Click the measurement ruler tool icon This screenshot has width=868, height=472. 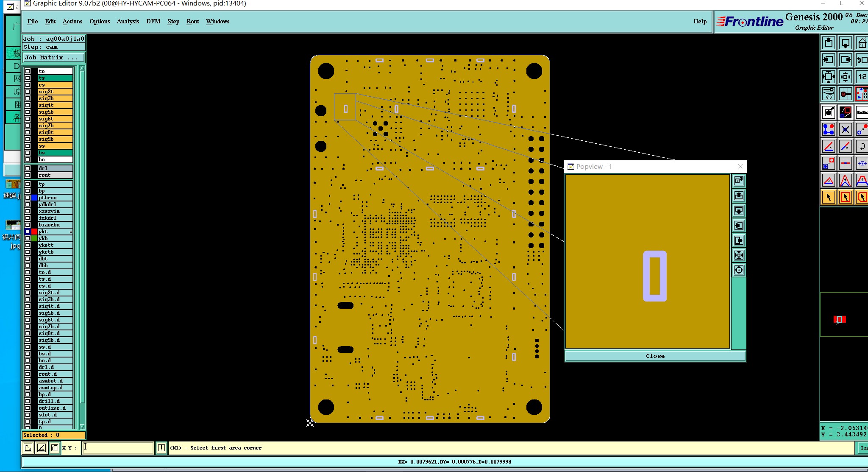(862, 112)
